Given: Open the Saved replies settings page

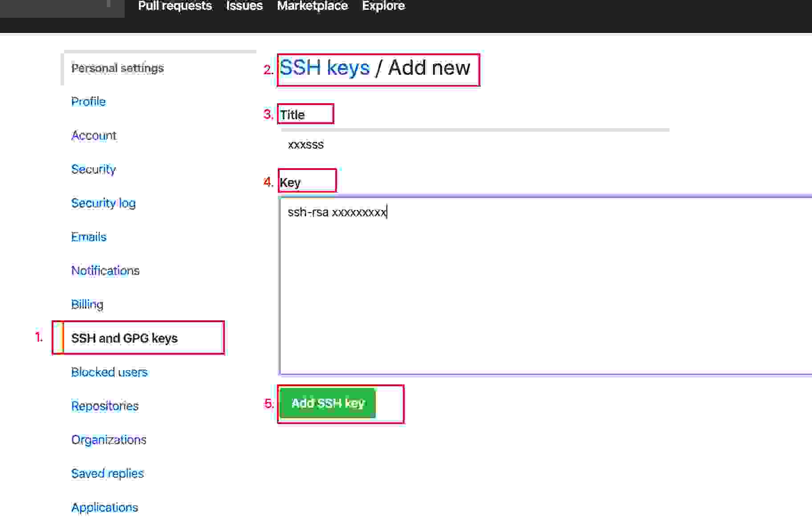Looking at the screenshot, I should pyautogui.click(x=107, y=473).
